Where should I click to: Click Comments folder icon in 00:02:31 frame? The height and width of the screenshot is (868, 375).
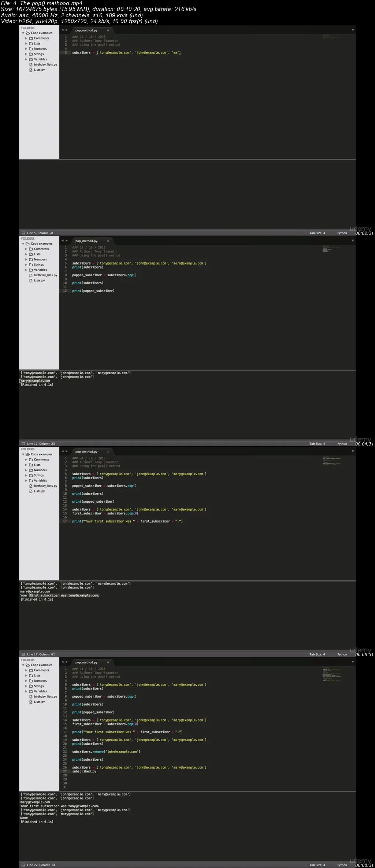tap(31, 38)
